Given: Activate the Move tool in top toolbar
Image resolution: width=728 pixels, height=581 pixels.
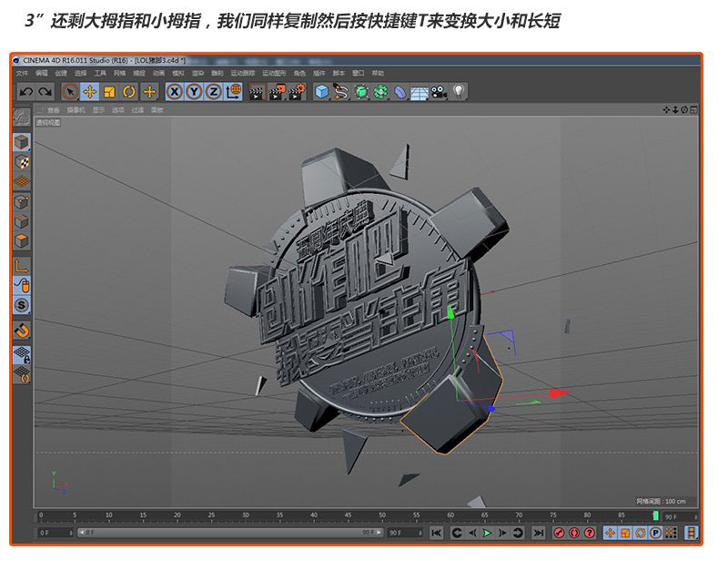Looking at the screenshot, I should tap(89, 92).
